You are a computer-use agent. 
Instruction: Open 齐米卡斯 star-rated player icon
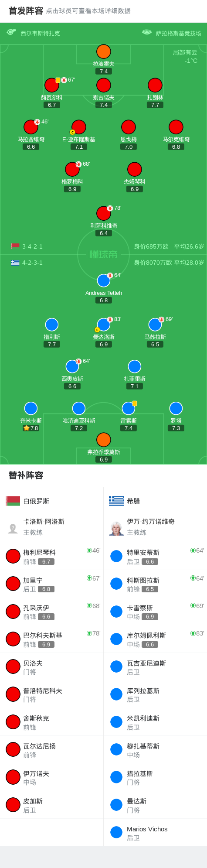[x=31, y=408]
